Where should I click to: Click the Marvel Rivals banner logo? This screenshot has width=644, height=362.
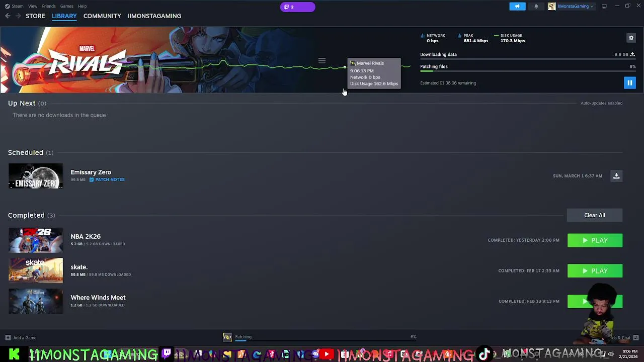(x=87, y=61)
